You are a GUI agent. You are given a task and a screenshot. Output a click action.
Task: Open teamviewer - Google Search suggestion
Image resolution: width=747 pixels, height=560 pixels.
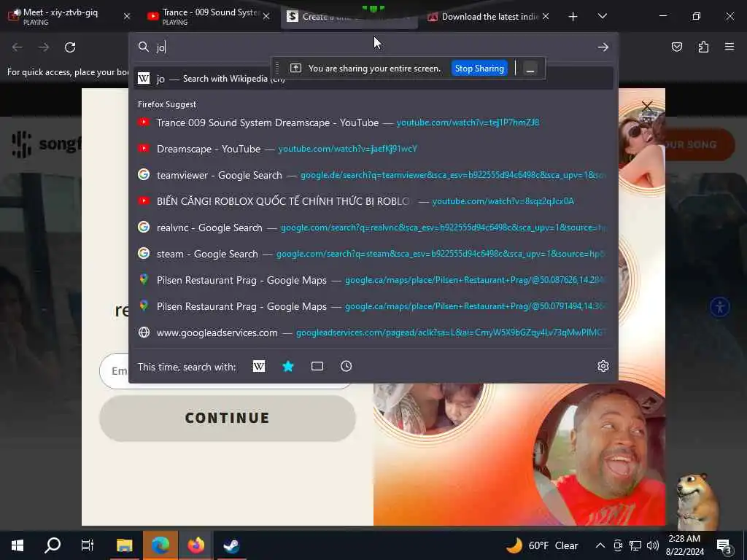tap(373, 175)
